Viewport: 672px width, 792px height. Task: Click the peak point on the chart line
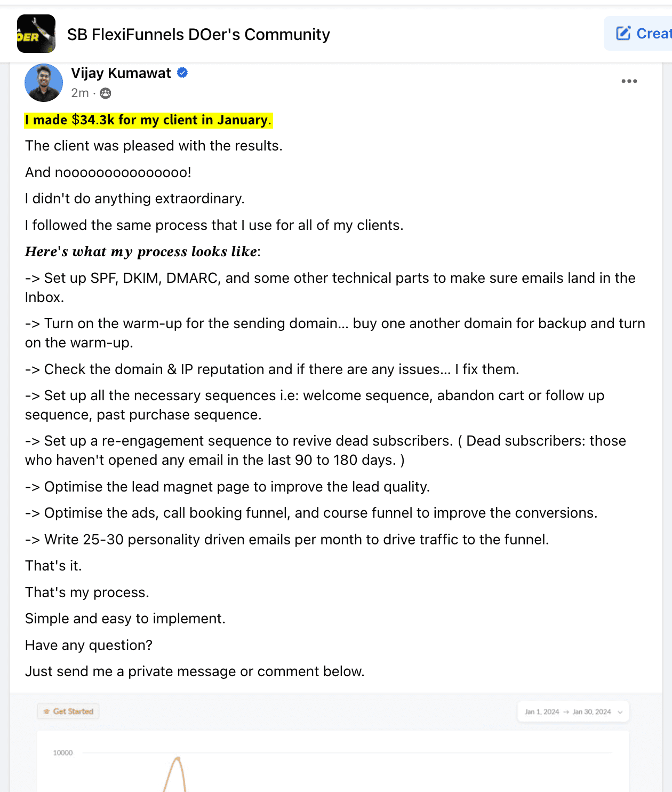[178, 758]
